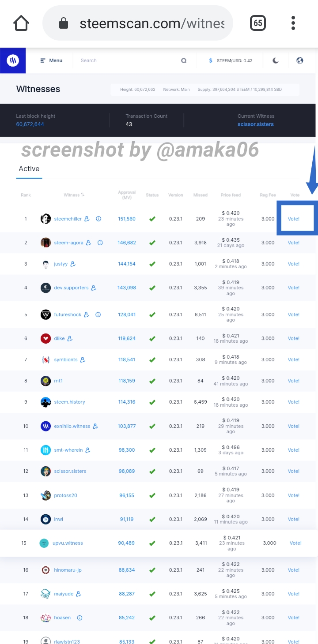The height and width of the screenshot is (644, 318).
Task: Open the browser tabs counter showing 65
Action: (x=258, y=23)
